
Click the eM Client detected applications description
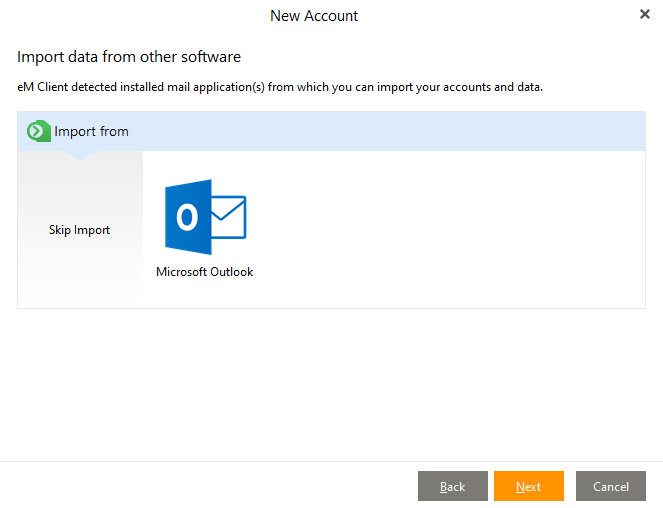click(280, 87)
